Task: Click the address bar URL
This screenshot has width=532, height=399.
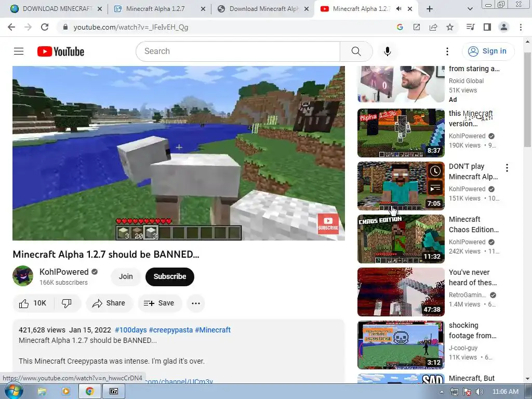Action: (x=130, y=27)
